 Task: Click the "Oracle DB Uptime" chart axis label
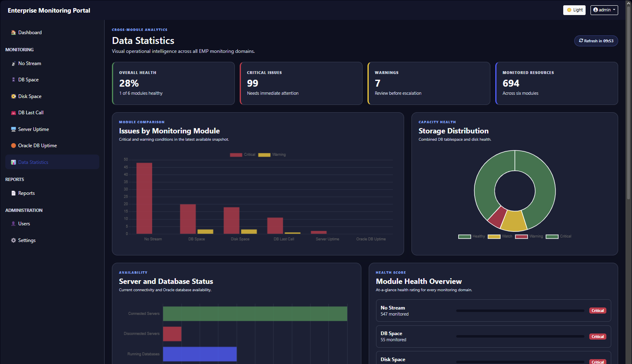371,239
